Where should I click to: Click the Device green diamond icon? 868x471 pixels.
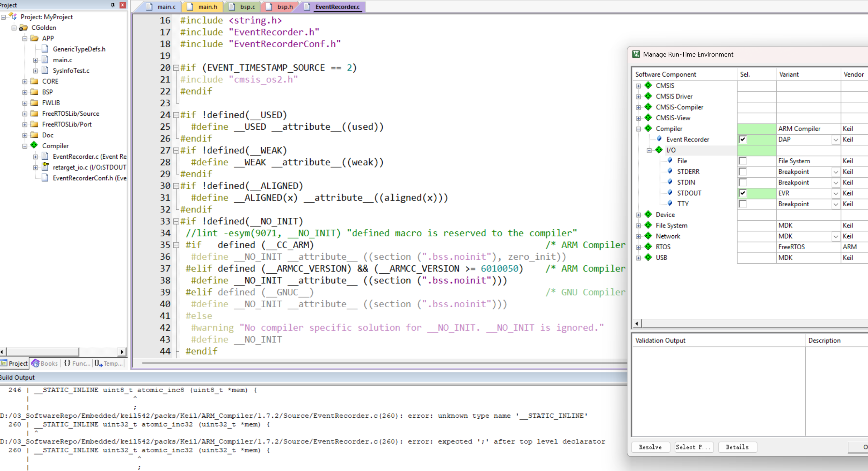pos(648,214)
